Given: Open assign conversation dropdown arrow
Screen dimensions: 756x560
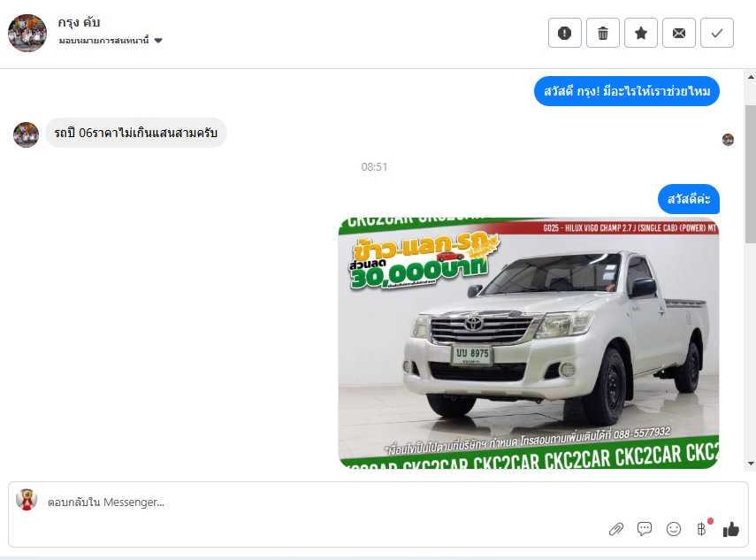Looking at the screenshot, I should pyautogui.click(x=158, y=41).
